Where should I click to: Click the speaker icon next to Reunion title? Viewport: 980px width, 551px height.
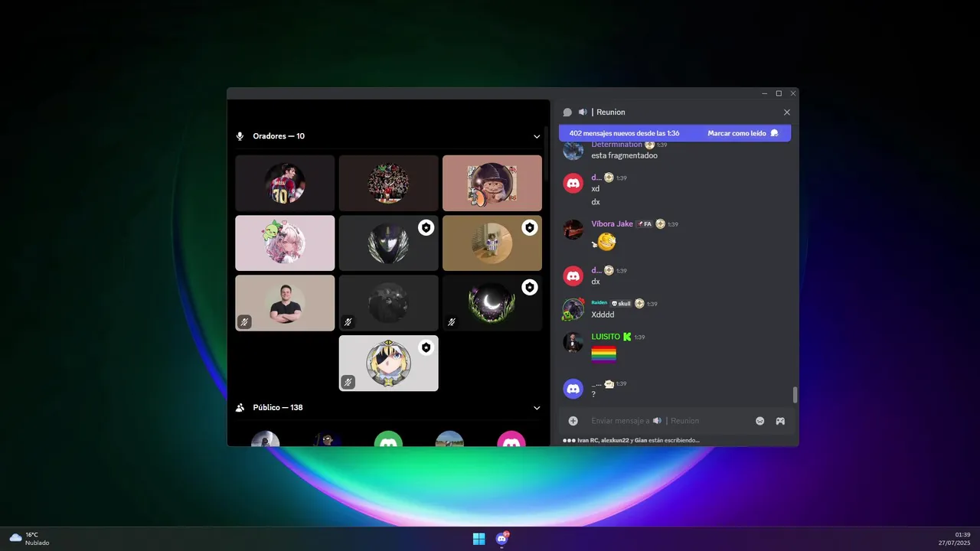click(583, 112)
